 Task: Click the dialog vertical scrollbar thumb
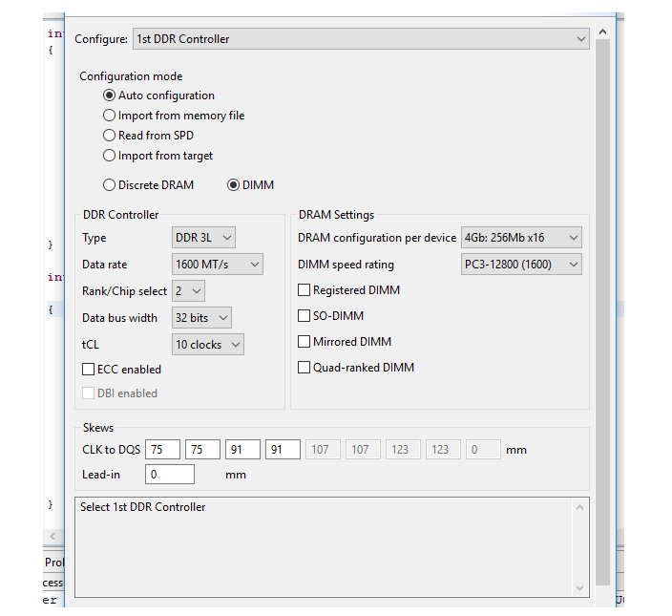point(602,312)
